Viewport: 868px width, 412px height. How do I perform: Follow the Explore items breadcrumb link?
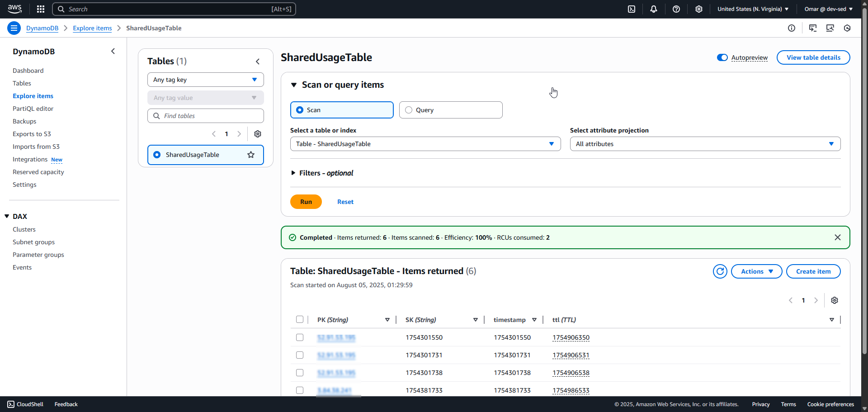[x=92, y=28]
